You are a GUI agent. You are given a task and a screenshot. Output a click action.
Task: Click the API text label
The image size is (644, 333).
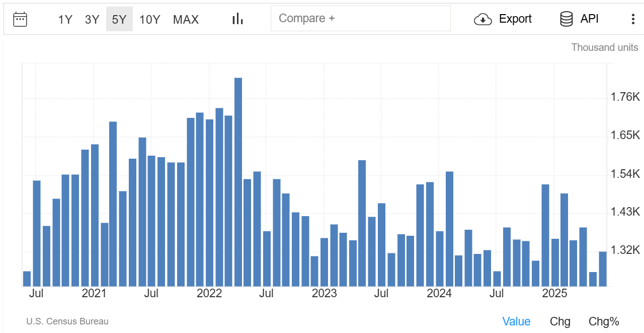tap(590, 19)
